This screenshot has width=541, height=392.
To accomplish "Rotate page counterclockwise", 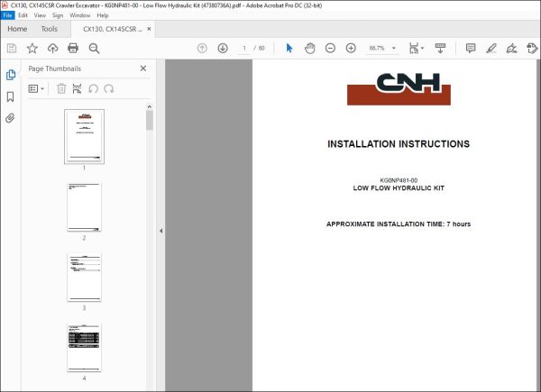I will [93, 88].
